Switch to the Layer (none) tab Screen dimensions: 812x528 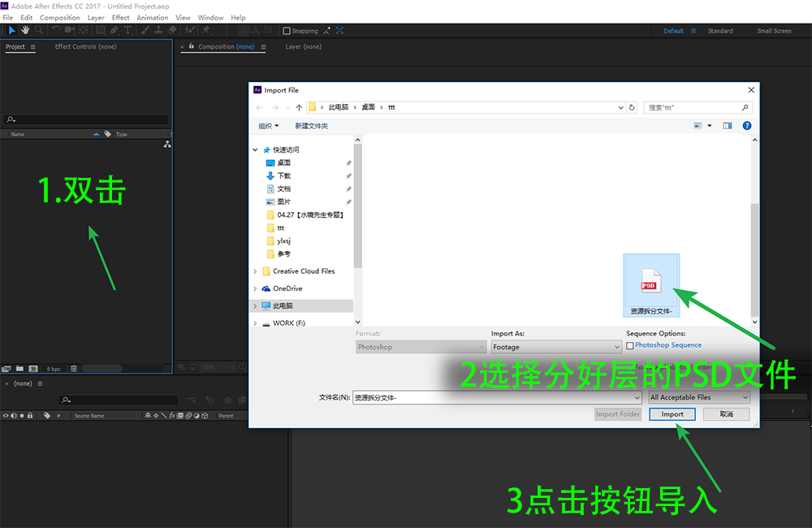click(303, 46)
